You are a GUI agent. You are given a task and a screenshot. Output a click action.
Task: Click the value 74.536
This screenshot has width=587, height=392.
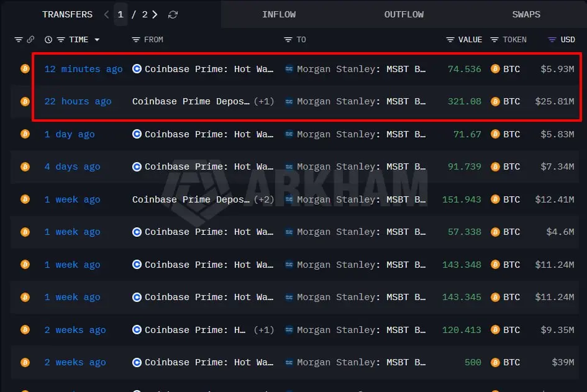click(465, 69)
